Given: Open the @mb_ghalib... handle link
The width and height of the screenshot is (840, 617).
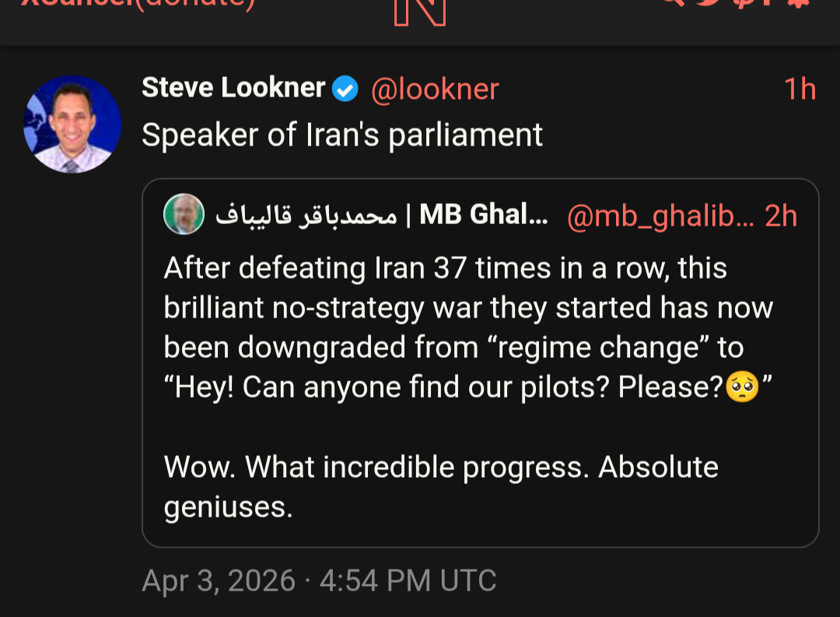Looking at the screenshot, I should (x=661, y=216).
